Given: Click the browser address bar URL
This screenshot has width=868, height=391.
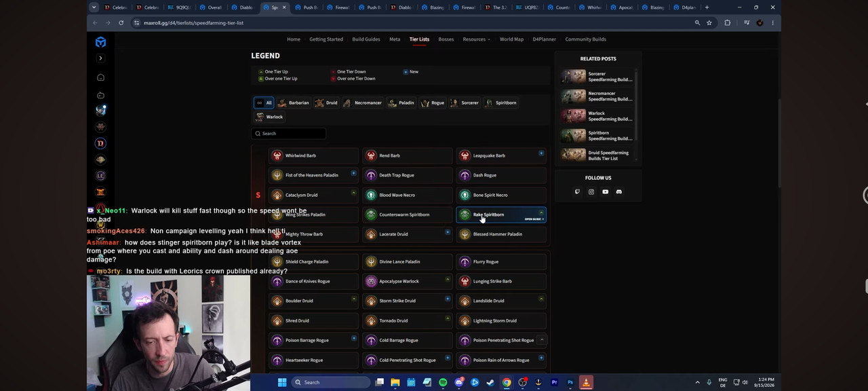Looking at the screenshot, I should (x=193, y=22).
